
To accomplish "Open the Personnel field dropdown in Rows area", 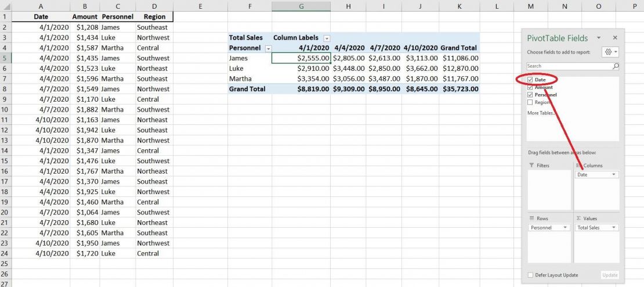I will pyautogui.click(x=566, y=228).
